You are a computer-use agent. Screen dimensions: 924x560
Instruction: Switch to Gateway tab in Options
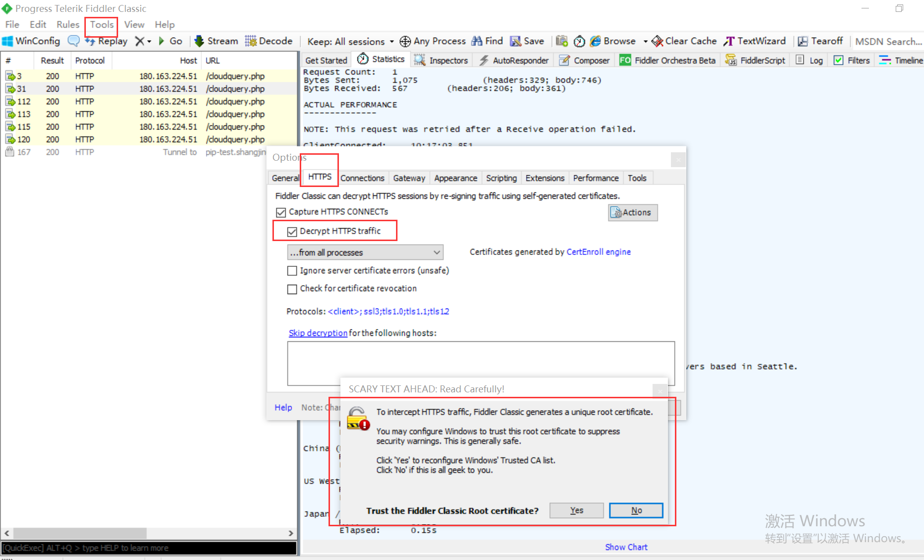409,178
